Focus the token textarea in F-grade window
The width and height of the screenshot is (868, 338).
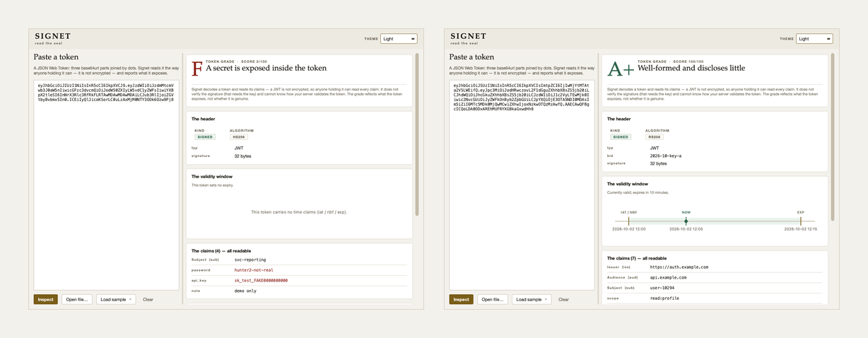[106, 185]
